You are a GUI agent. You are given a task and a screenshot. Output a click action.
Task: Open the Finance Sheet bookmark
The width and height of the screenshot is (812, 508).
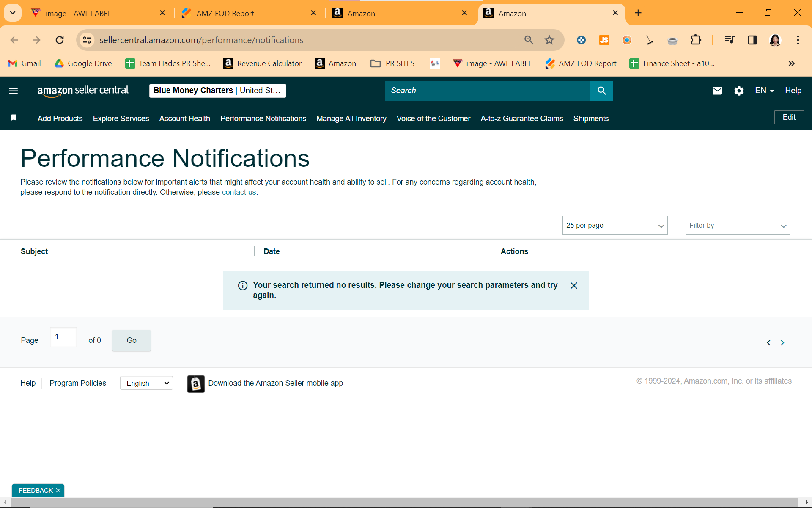pos(672,63)
